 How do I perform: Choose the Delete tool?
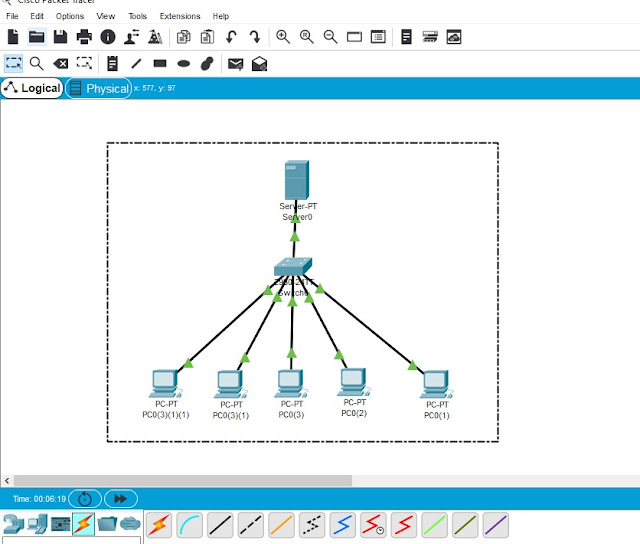pos(60,64)
